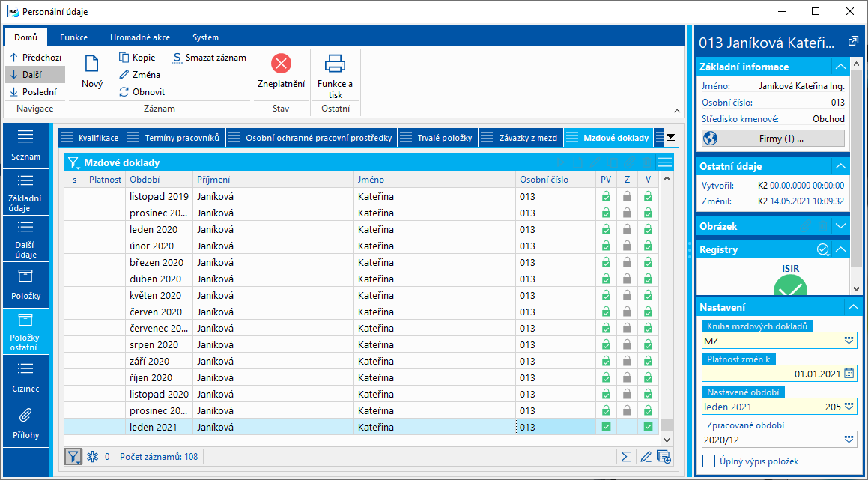Collapse the Základní informace section

[x=841, y=67]
